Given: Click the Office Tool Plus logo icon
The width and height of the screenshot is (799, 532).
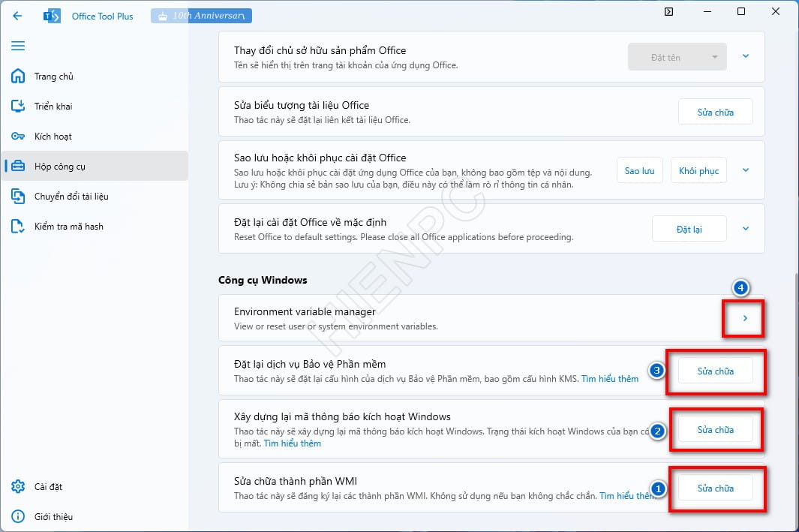Looking at the screenshot, I should point(52,16).
